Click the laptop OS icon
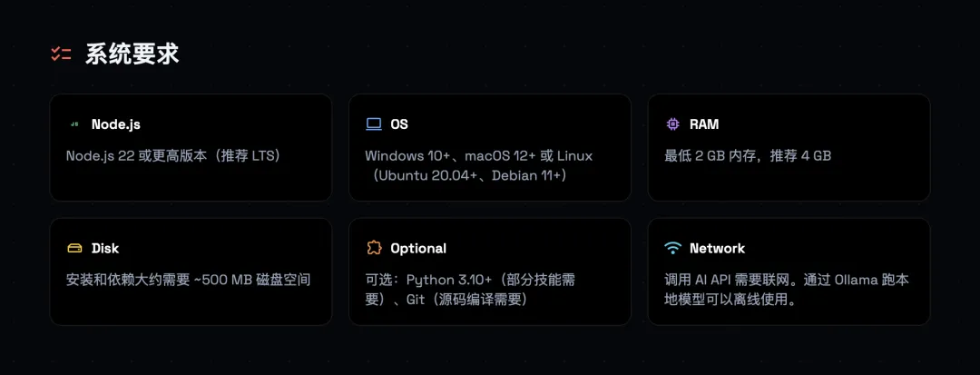This screenshot has height=375, width=980. pos(373,124)
